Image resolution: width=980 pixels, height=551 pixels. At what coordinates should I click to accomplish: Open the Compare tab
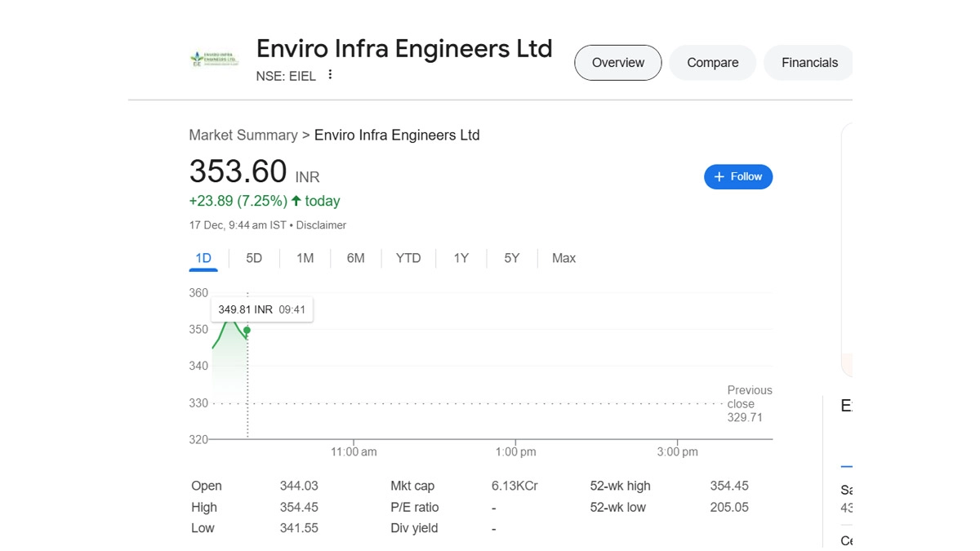coord(713,63)
